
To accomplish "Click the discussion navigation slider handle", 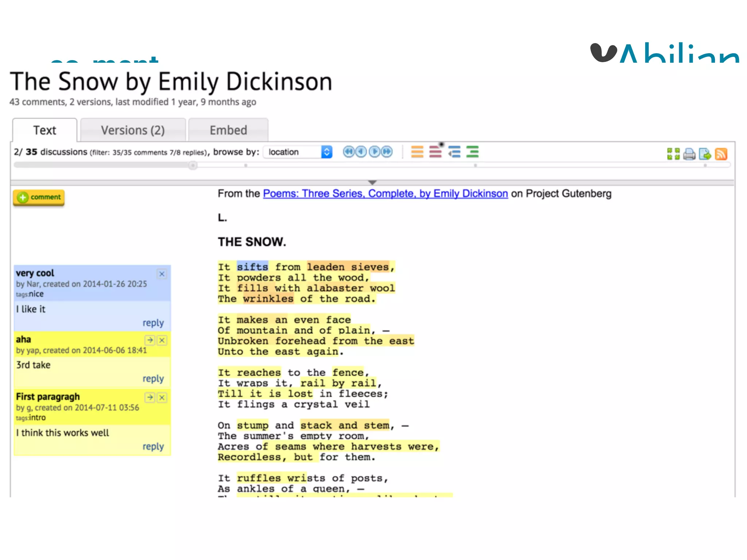I will click(193, 166).
